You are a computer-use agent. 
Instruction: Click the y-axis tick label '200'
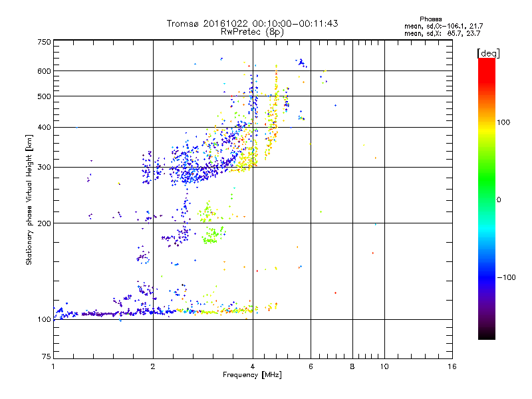pos(45,223)
